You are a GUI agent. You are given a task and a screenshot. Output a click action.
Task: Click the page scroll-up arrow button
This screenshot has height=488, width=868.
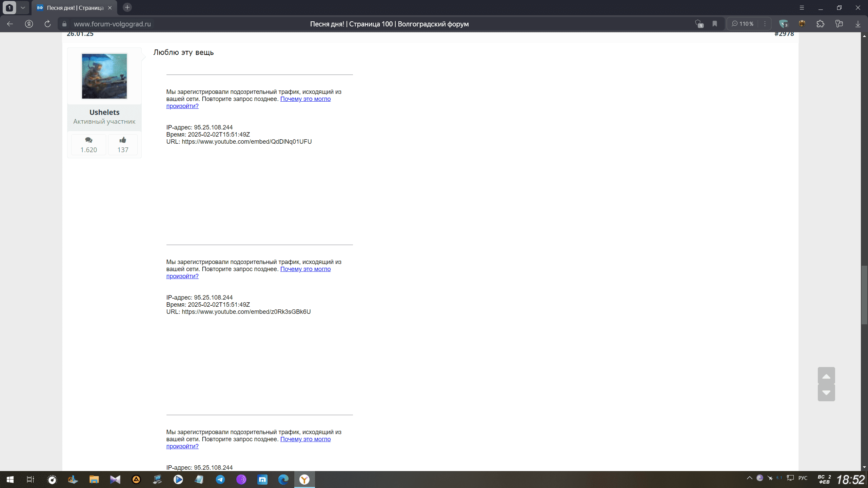[826, 376]
